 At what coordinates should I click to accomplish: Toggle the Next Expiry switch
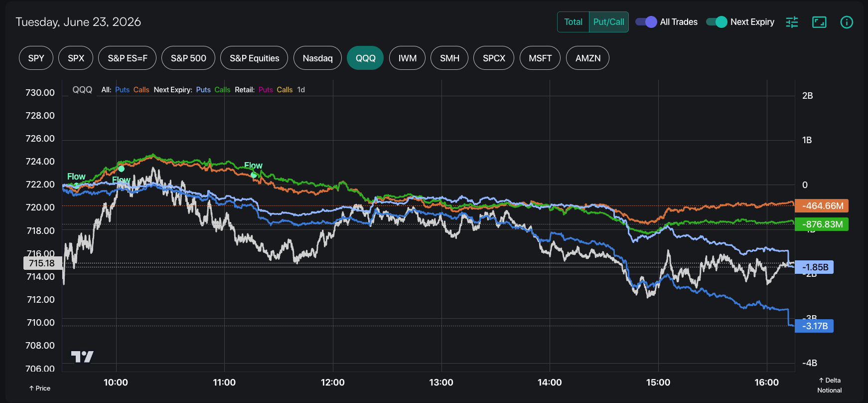[x=717, y=22]
